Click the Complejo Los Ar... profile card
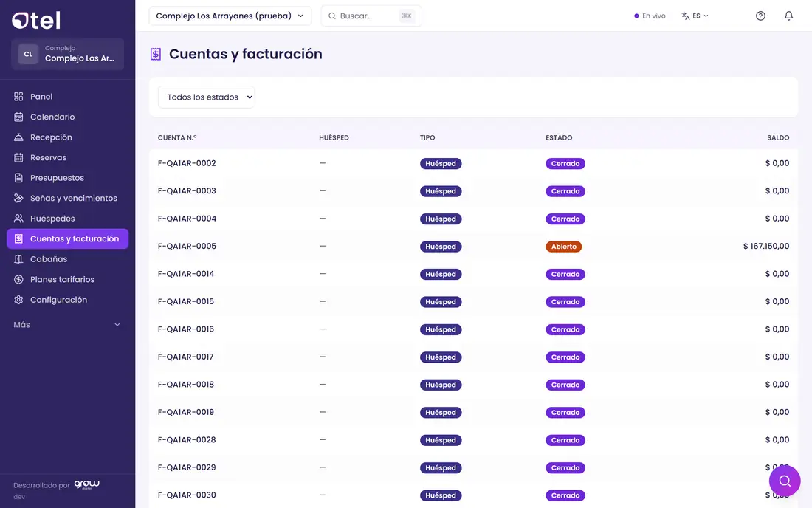Image resolution: width=812 pixels, height=508 pixels. tap(67, 54)
